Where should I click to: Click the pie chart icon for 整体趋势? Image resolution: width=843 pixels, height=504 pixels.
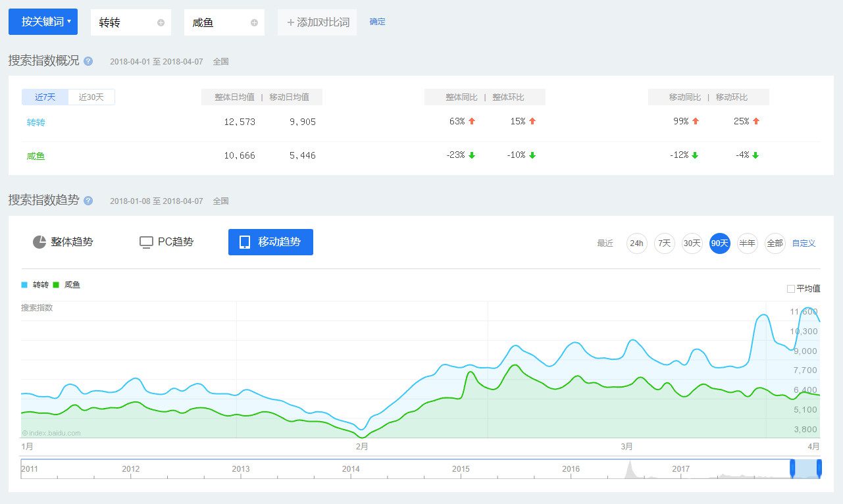point(39,242)
